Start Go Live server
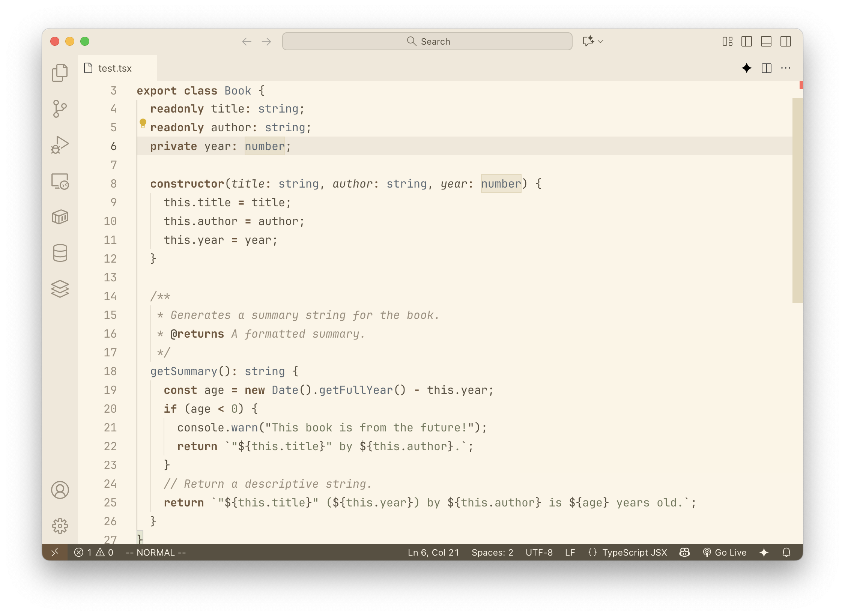This screenshot has height=616, width=845. click(x=725, y=552)
